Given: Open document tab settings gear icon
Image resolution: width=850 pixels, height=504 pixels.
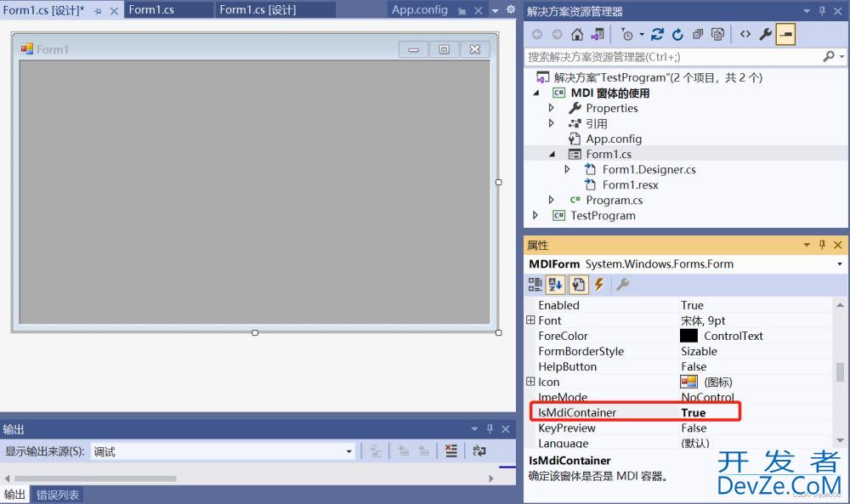Looking at the screenshot, I should [x=511, y=9].
